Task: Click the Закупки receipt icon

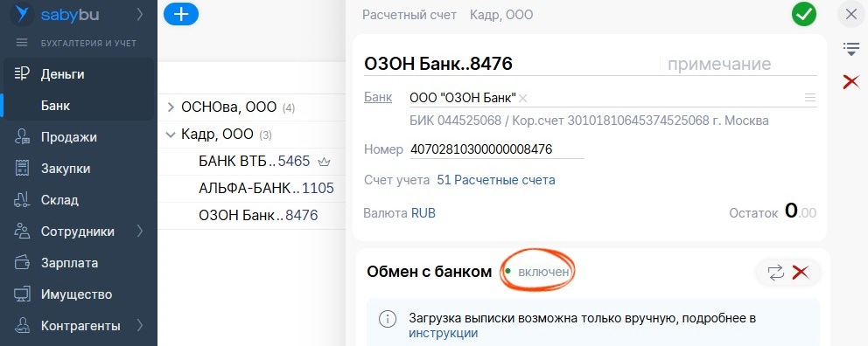Action: [x=22, y=169]
